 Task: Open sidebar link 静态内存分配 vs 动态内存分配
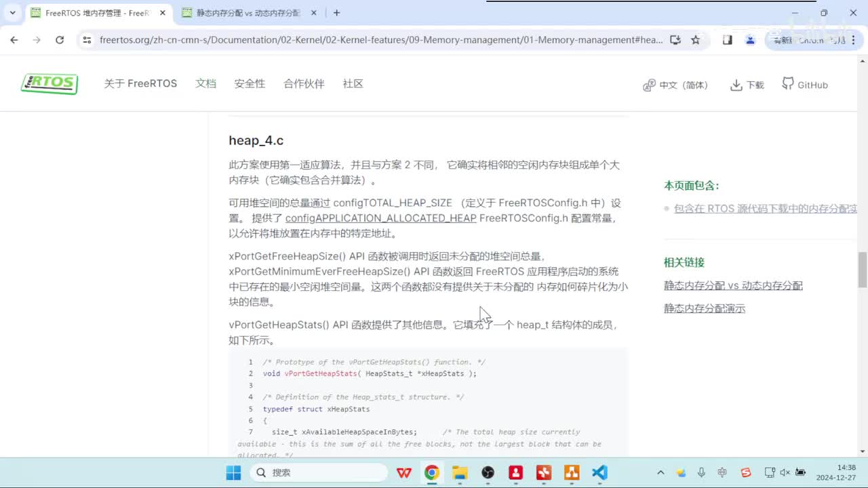click(733, 286)
